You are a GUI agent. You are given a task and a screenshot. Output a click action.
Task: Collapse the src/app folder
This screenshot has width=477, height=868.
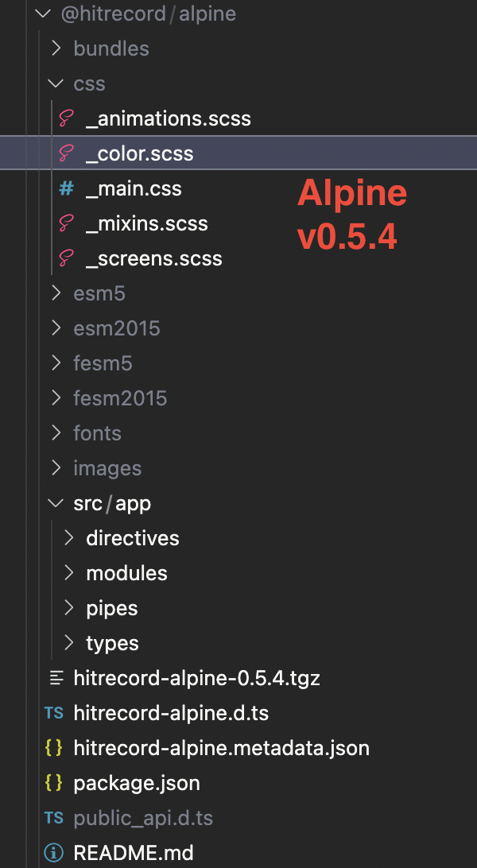pos(56,503)
